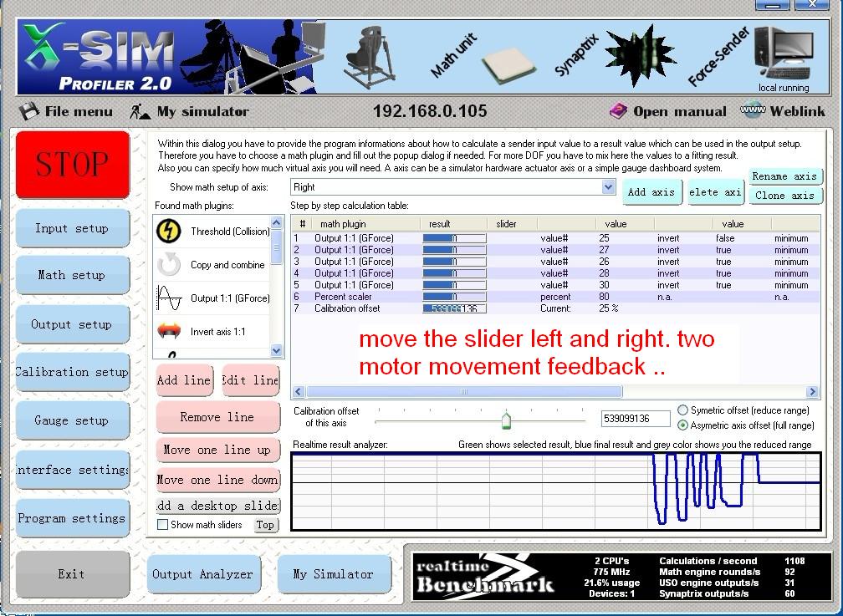
Task: Click the IP address 192.168.0.105
Action: [x=430, y=111]
